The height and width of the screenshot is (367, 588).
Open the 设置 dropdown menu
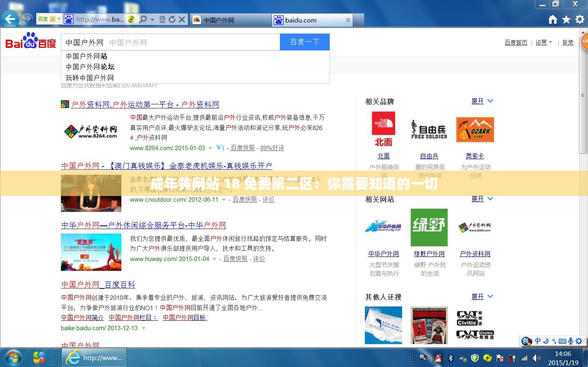click(x=544, y=43)
